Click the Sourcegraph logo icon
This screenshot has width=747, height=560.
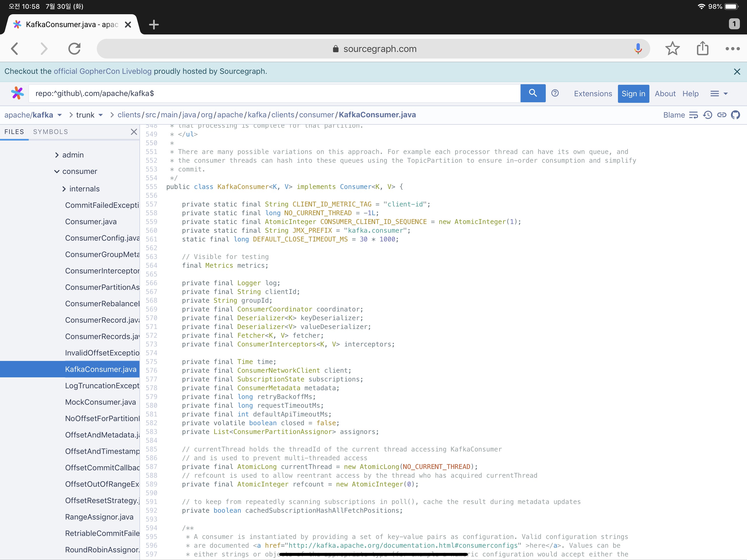click(17, 93)
